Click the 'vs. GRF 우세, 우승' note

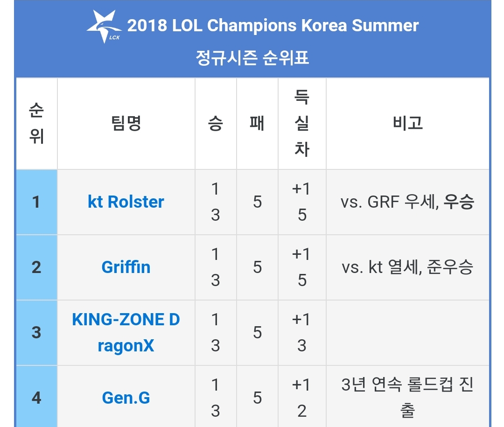tap(407, 202)
